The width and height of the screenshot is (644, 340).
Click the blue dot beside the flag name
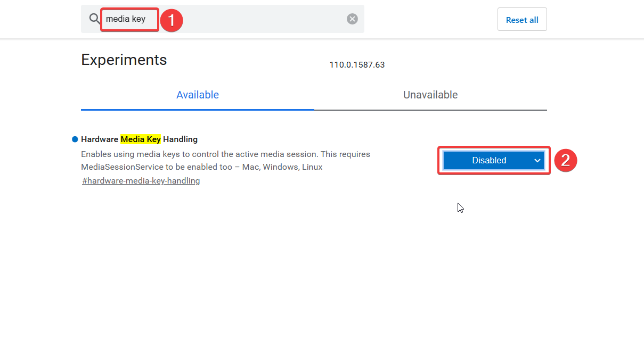(74, 139)
